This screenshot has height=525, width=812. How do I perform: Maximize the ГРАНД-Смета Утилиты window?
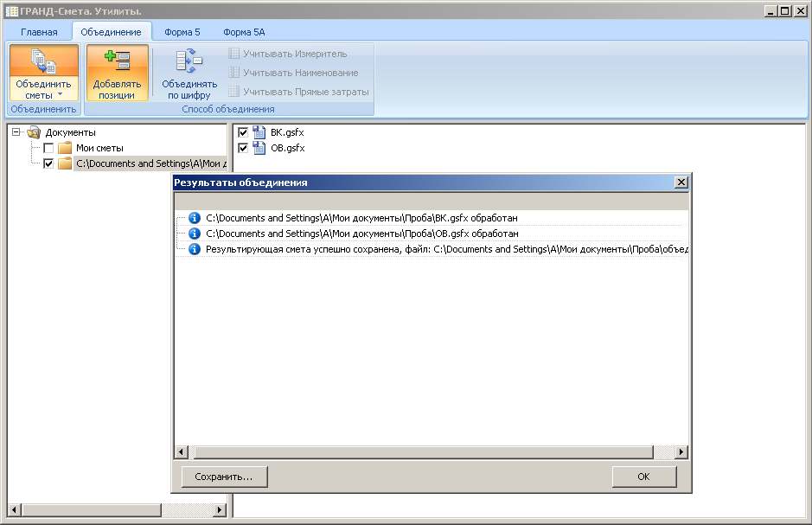tap(785, 11)
